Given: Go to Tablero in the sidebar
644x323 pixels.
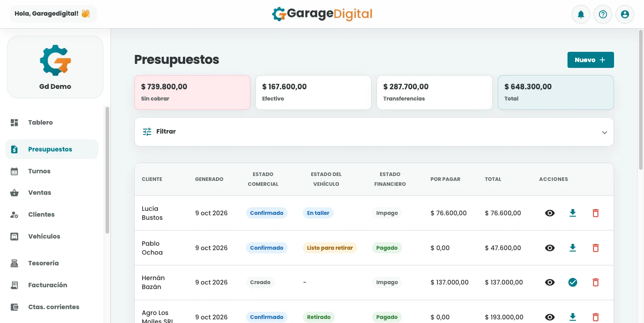Looking at the screenshot, I should (x=52, y=122).
